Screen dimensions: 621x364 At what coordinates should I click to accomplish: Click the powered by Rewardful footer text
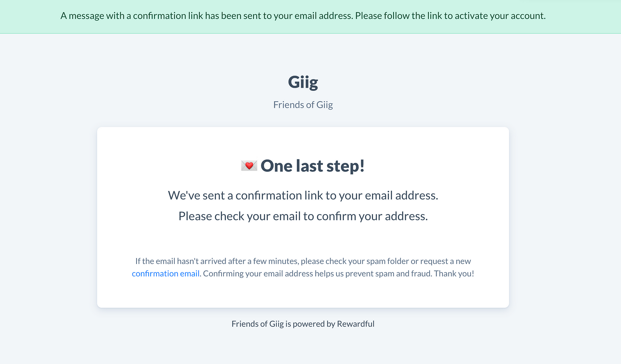click(303, 324)
